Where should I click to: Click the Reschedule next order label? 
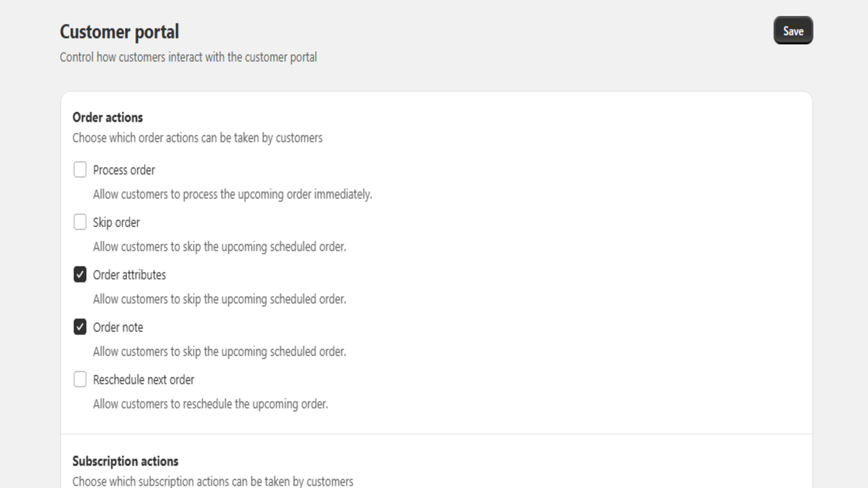(x=144, y=380)
